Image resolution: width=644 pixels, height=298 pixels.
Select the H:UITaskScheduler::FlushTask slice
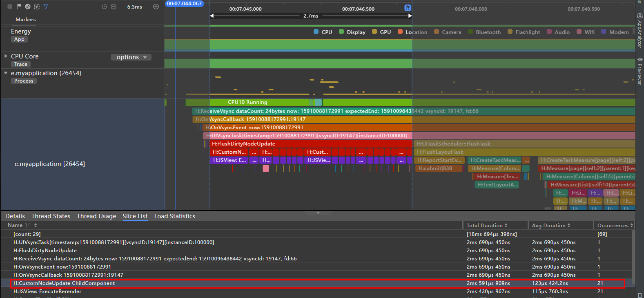point(524,144)
